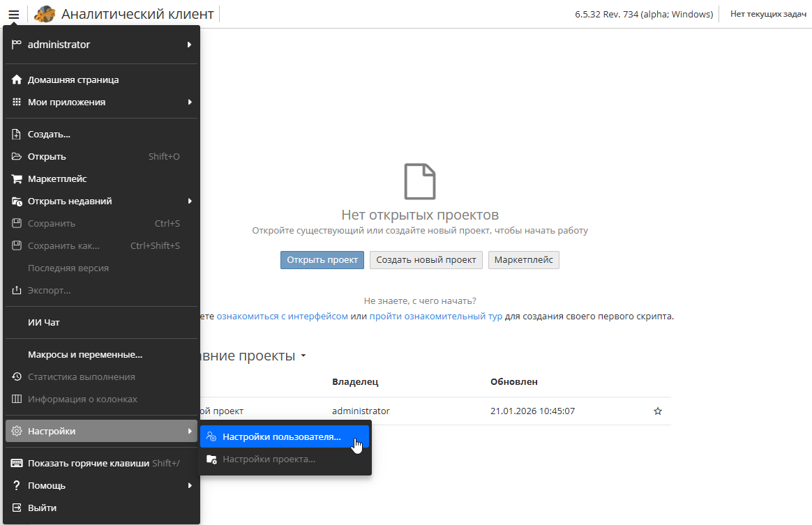Click the home icon beside Домашняя страница
Screen dimensions: 812x525
pos(16,79)
